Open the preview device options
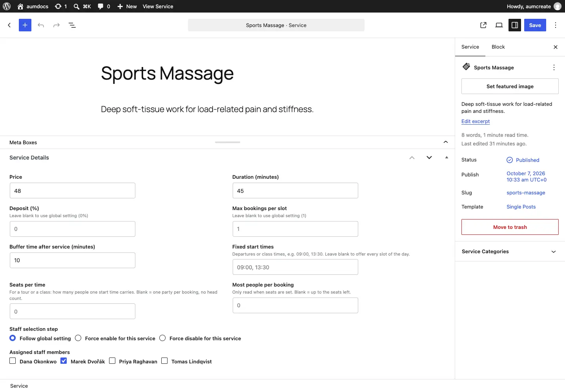565x392 pixels. coord(499,25)
